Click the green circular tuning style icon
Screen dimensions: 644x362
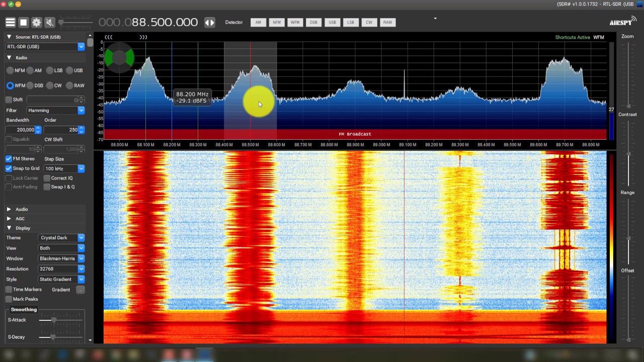(x=119, y=58)
